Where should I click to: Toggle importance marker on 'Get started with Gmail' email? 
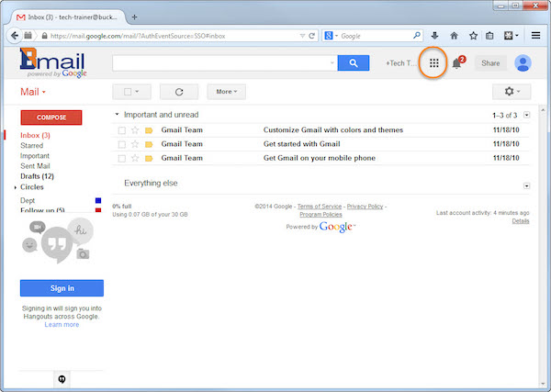click(149, 144)
